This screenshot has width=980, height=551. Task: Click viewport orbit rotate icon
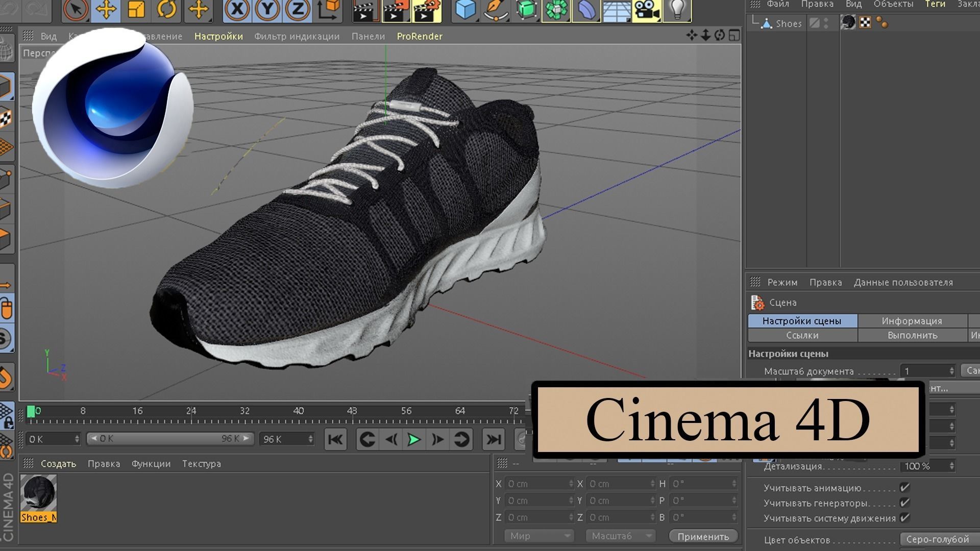[x=720, y=35]
